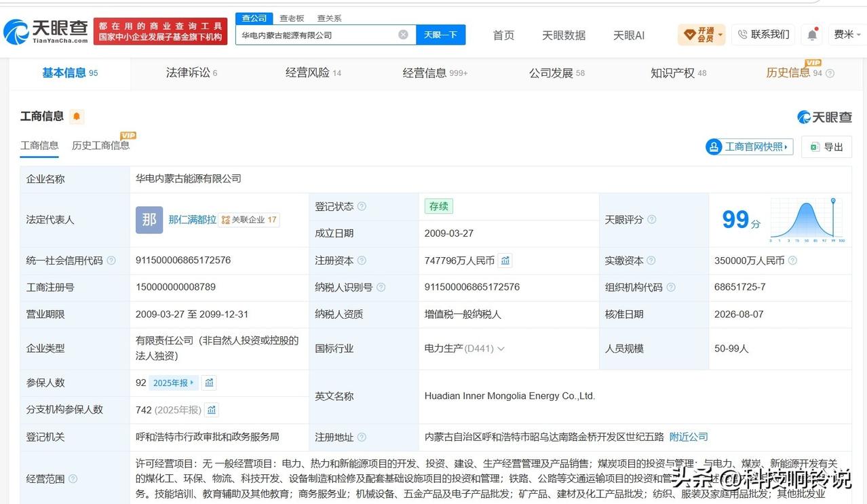Image resolution: width=867 pixels, height=504 pixels.
Task: Click help icon next to 登记状态
Action: point(362,206)
